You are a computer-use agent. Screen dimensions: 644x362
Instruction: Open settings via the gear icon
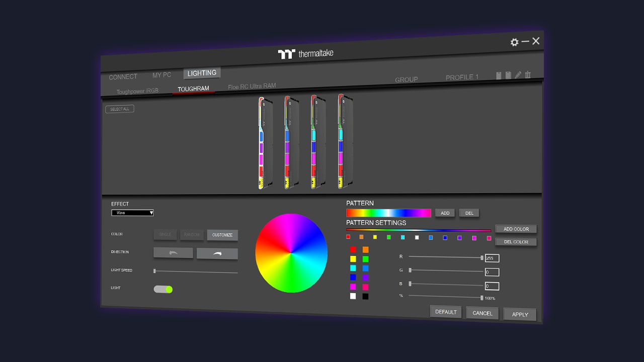(514, 42)
